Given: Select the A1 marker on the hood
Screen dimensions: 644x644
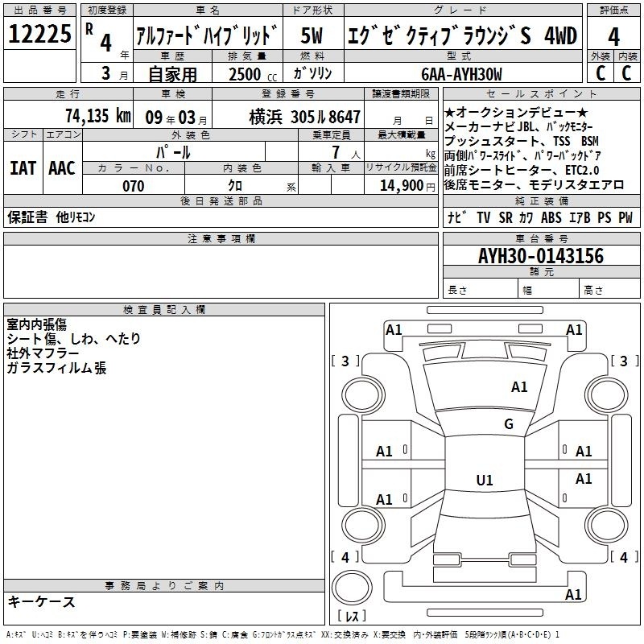Looking at the screenshot, I should (519, 387).
